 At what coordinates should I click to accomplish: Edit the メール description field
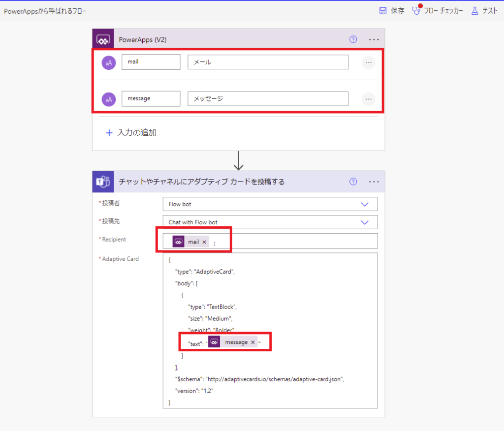268,62
